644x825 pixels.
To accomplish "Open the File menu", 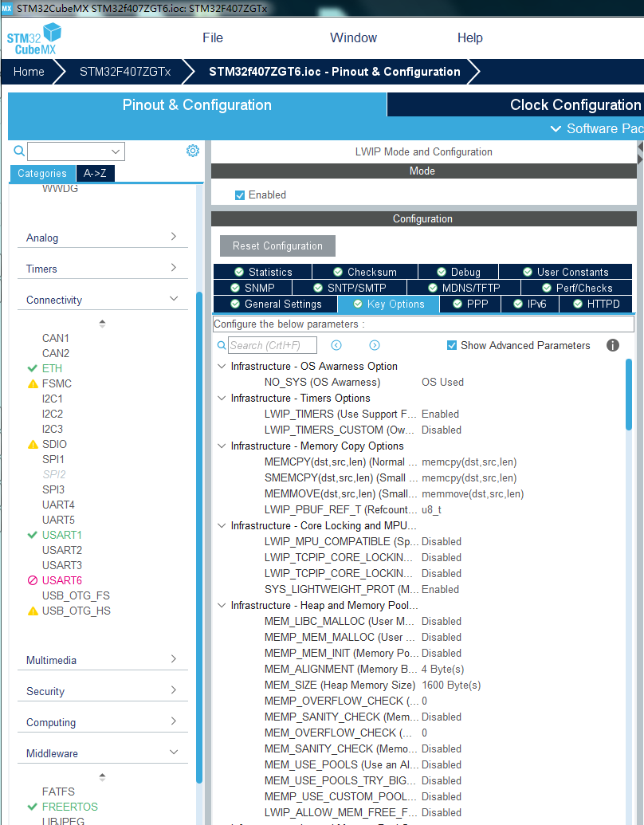I will [x=213, y=37].
